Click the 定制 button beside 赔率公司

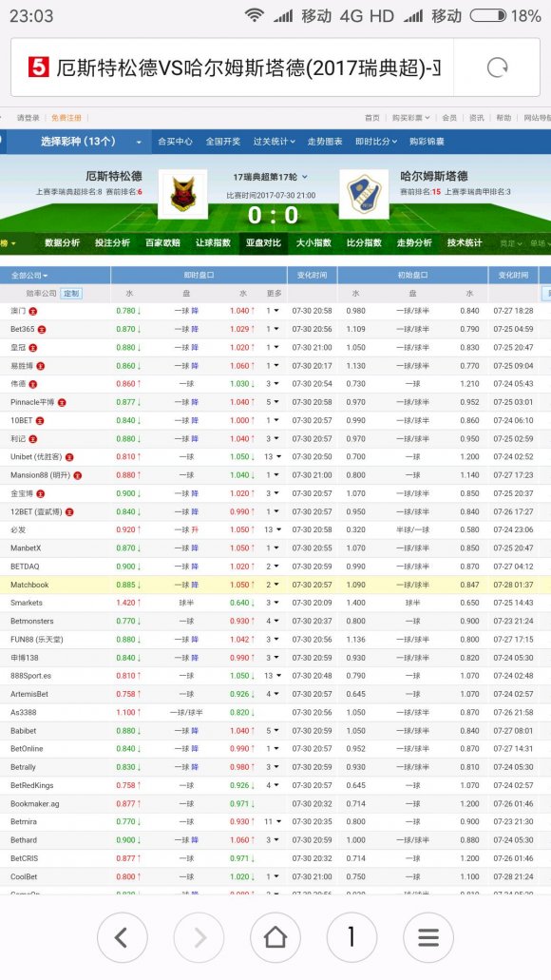(71, 293)
